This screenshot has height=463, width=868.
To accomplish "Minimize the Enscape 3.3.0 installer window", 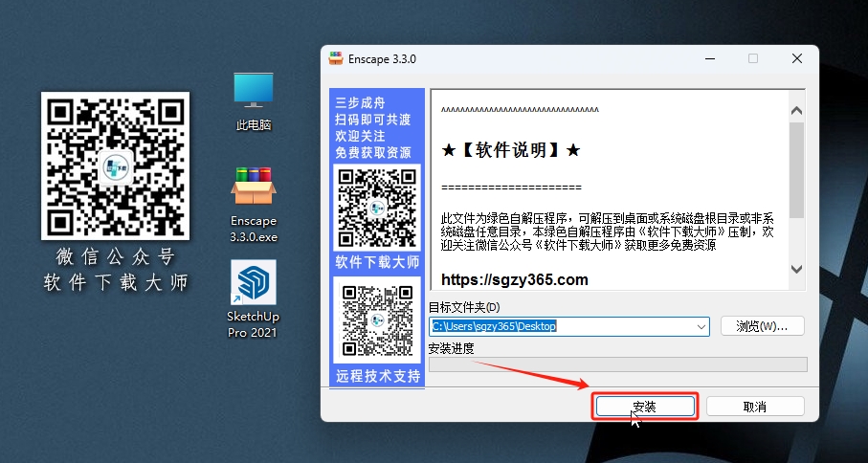I will coord(710,58).
